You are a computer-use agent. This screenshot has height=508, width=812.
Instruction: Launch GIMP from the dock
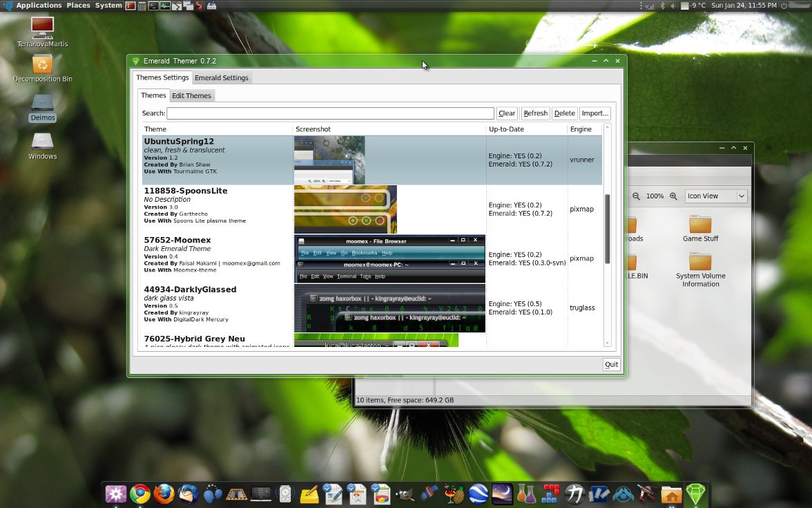pyautogui.click(x=406, y=493)
